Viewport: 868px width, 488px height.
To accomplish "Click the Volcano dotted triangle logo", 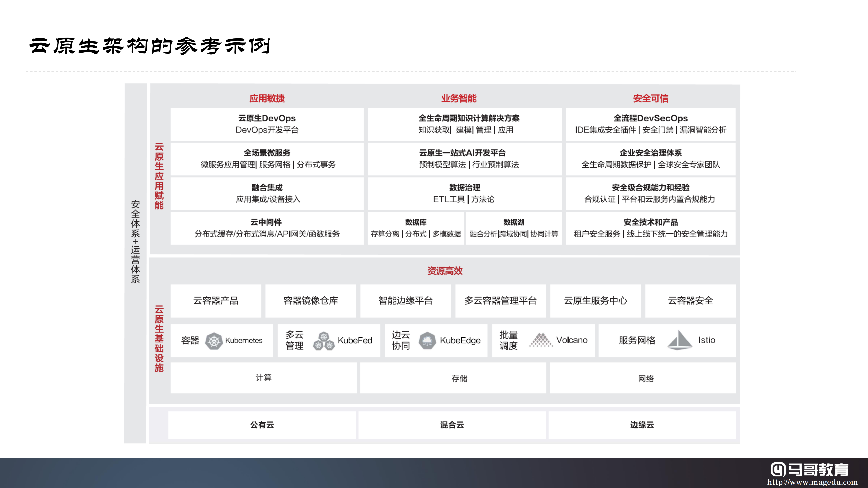I will pyautogui.click(x=541, y=340).
